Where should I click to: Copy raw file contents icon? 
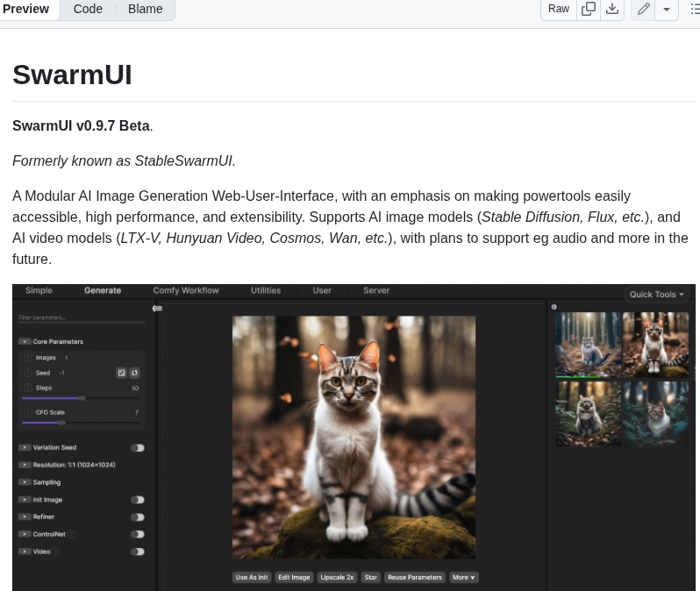(589, 9)
